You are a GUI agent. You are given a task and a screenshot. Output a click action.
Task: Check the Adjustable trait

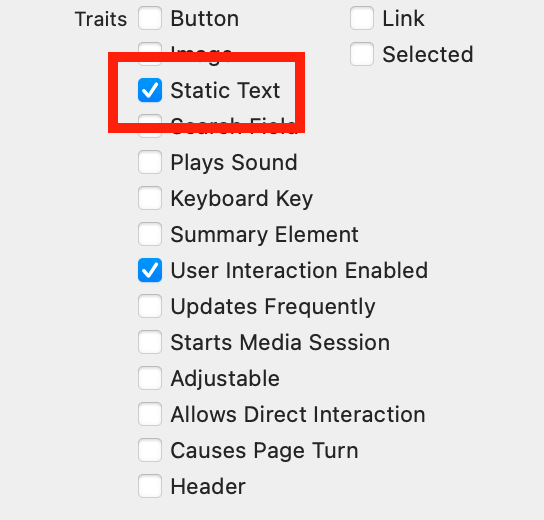(150, 378)
